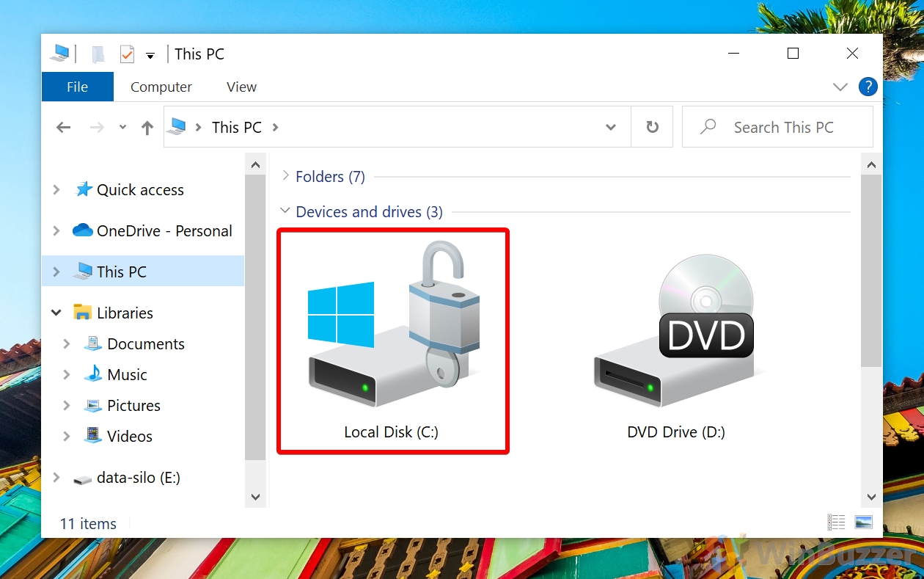
Task: Expand the Documents library node
Action: pos(67,344)
